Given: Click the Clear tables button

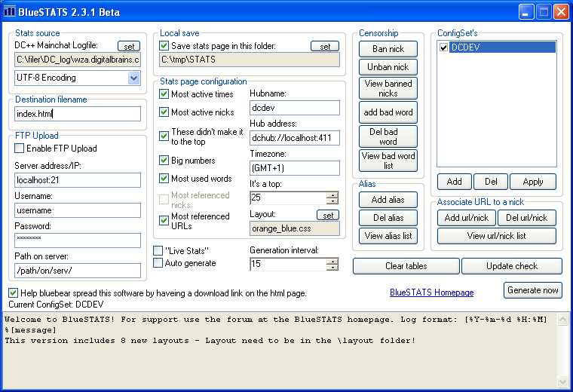Looking at the screenshot, I should pyautogui.click(x=406, y=266).
